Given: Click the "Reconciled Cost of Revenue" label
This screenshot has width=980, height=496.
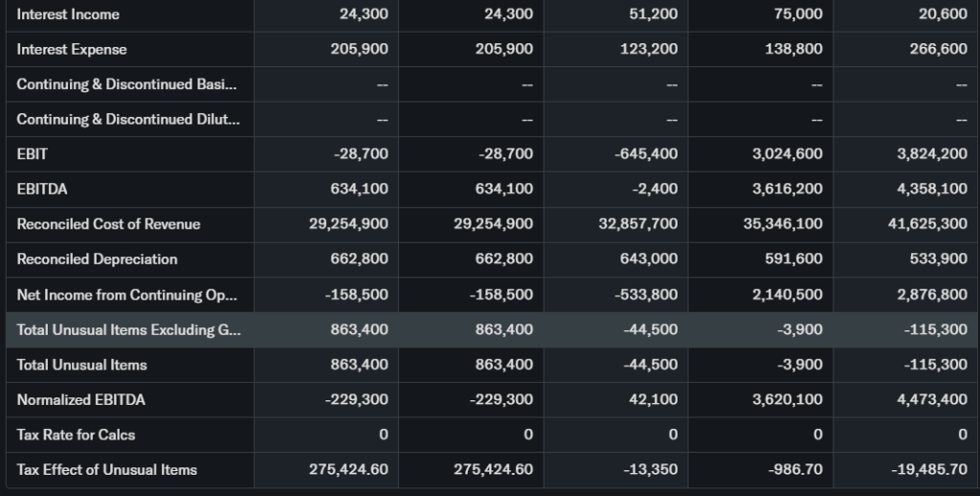Looking at the screenshot, I should 108,224.
